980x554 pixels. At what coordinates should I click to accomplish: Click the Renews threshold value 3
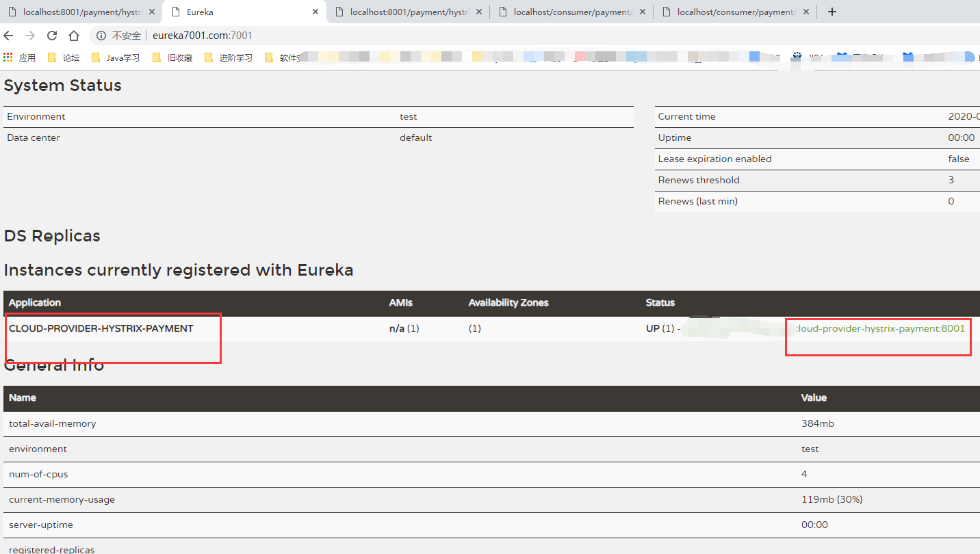coord(951,181)
